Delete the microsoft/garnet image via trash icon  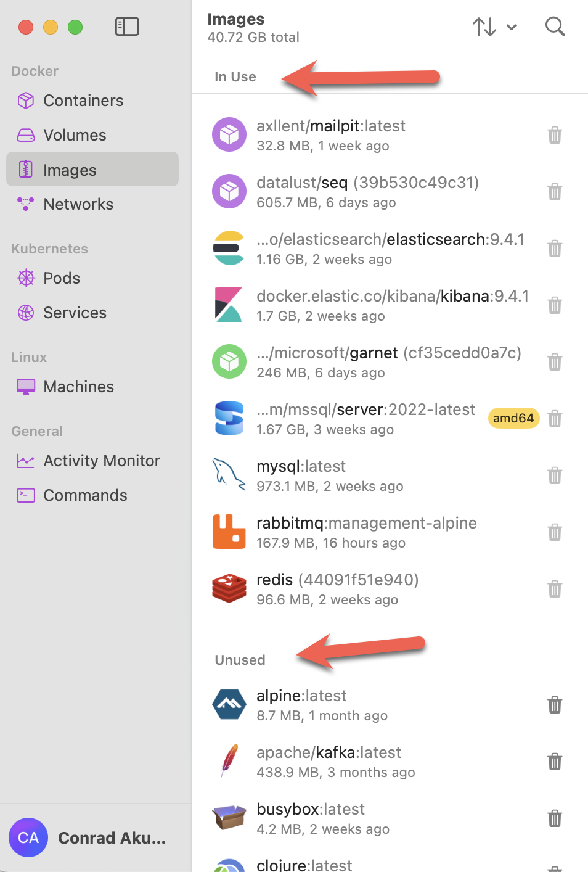(x=555, y=362)
